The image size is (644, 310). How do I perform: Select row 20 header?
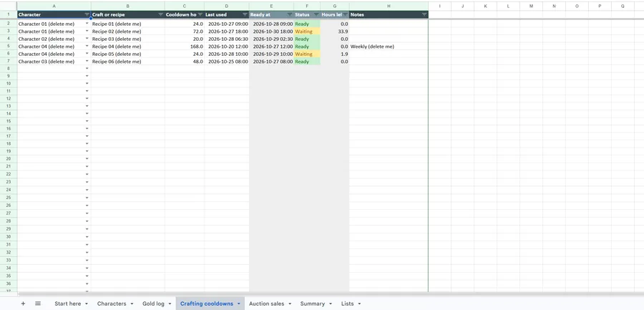pos(8,159)
